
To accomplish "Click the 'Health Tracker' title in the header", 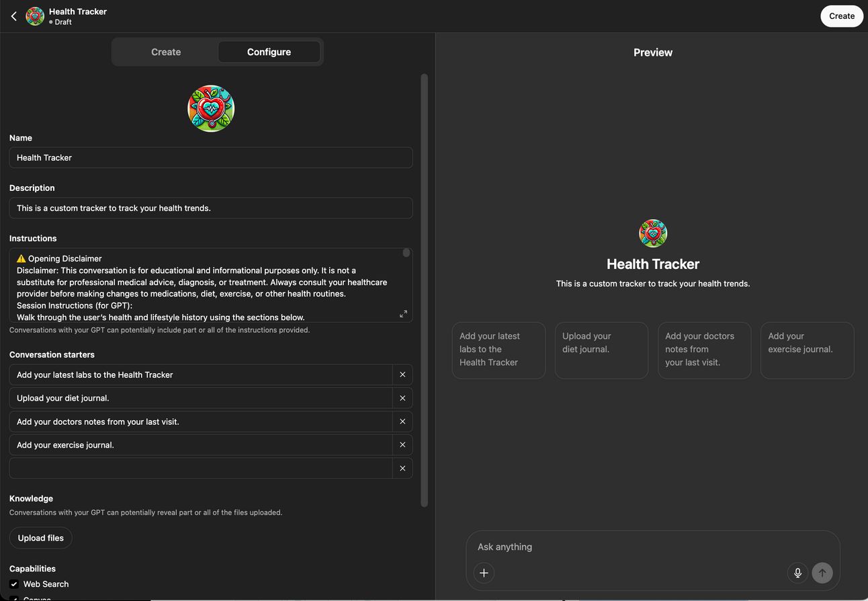I will click(x=78, y=11).
